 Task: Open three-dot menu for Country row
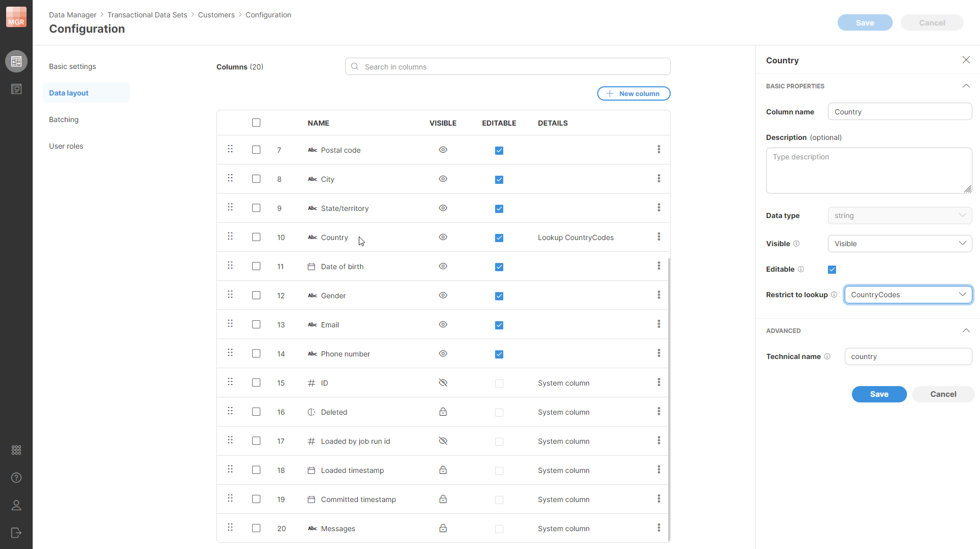coord(658,237)
